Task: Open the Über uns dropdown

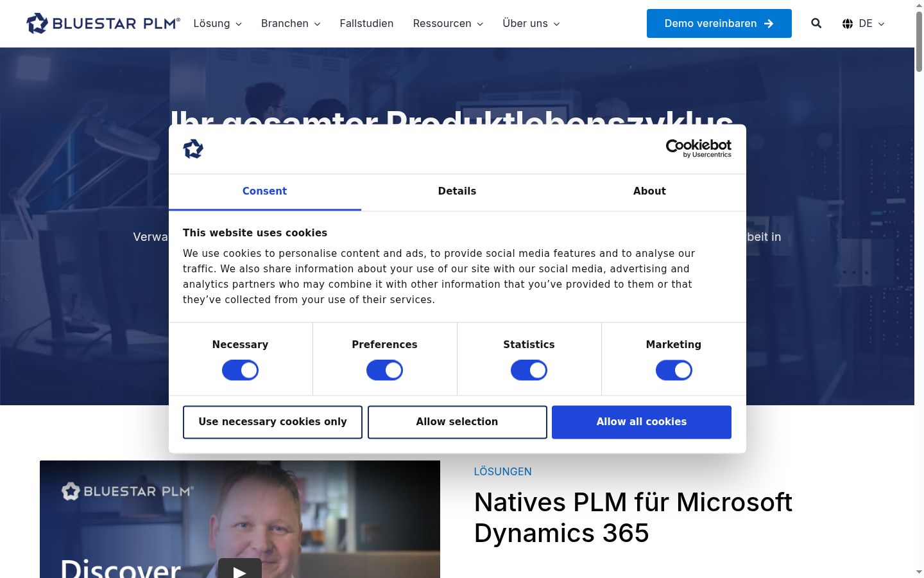Action: pyautogui.click(x=531, y=24)
